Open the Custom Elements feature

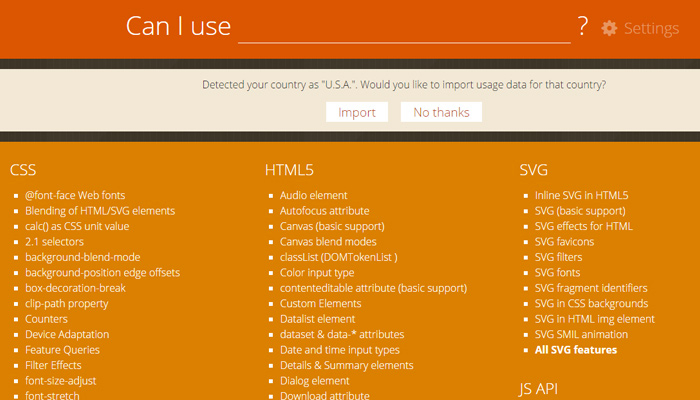[320, 303]
